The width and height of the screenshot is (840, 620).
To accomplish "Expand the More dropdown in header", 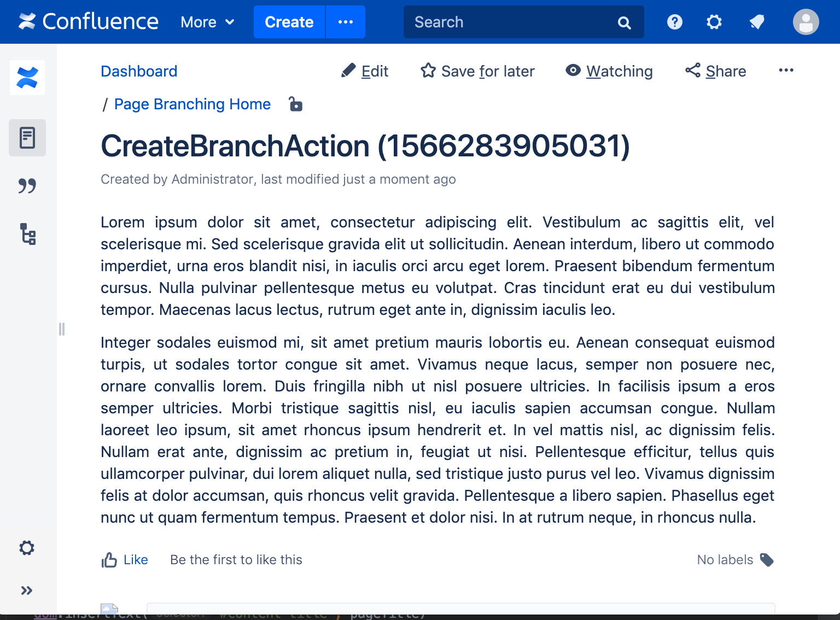I will 208,22.
